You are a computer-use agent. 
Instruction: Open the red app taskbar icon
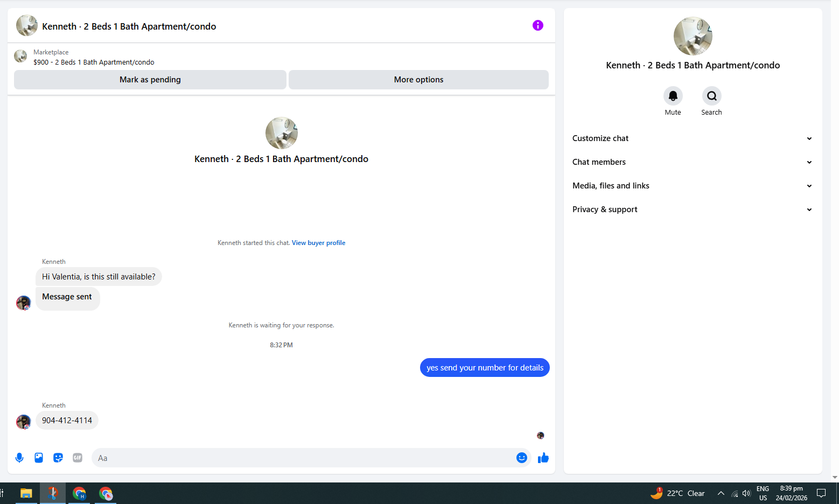coord(53,493)
